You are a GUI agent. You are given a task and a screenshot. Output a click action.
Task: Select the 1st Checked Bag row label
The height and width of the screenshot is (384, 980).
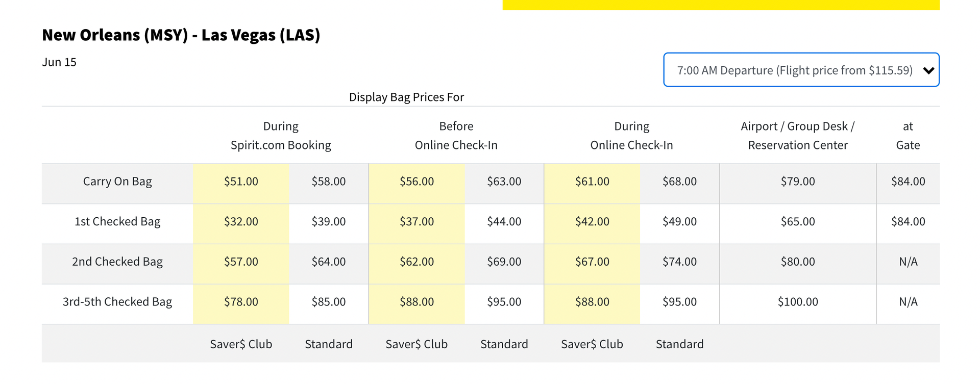tap(117, 221)
